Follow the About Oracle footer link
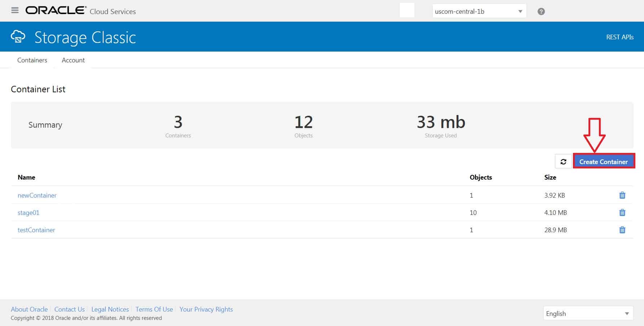Image resolution: width=644 pixels, height=326 pixels. tap(29, 309)
